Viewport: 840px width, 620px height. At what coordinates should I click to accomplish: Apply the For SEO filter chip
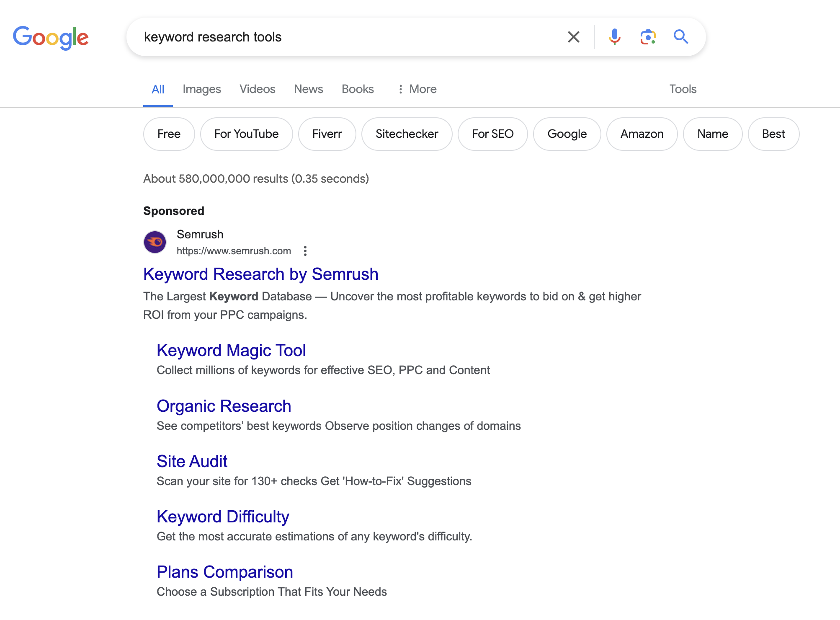(493, 134)
